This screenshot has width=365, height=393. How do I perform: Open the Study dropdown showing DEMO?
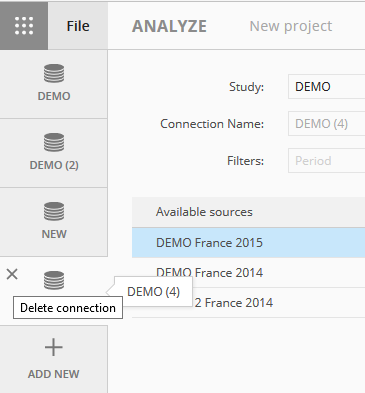[326, 87]
